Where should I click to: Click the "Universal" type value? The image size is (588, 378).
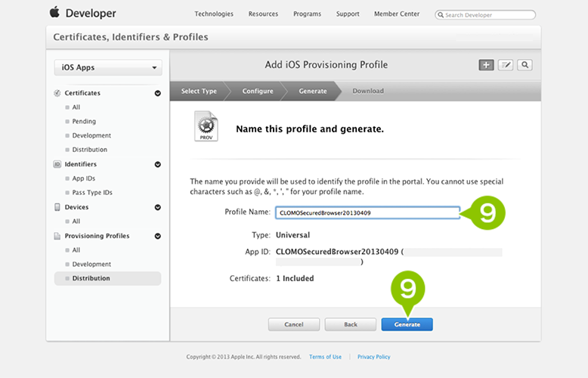point(293,235)
